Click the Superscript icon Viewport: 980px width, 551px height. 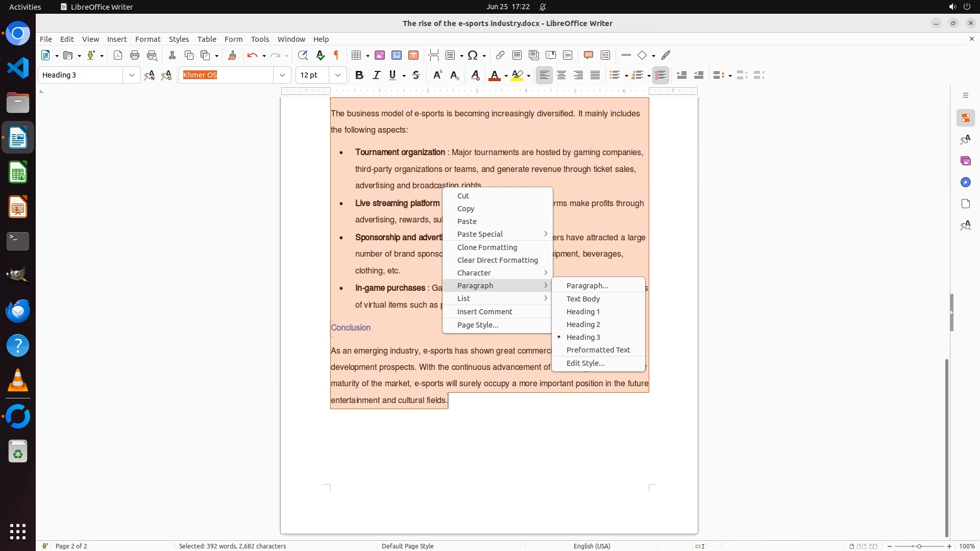point(437,75)
